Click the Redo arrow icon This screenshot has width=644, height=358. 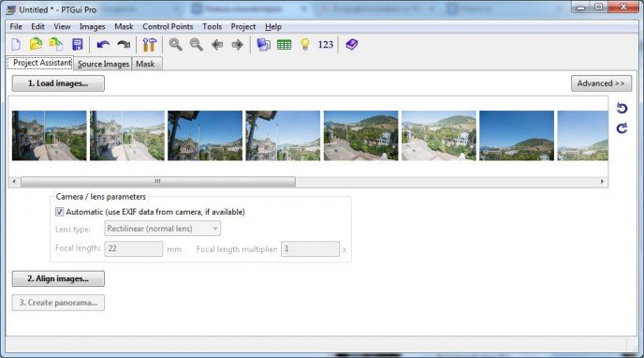coord(124,44)
